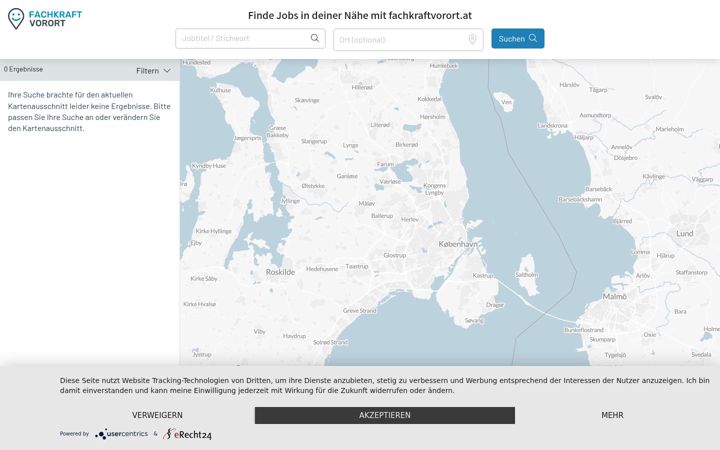This screenshot has width=720, height=450.
Task: Click the Farum label on map
Action: 385,164
